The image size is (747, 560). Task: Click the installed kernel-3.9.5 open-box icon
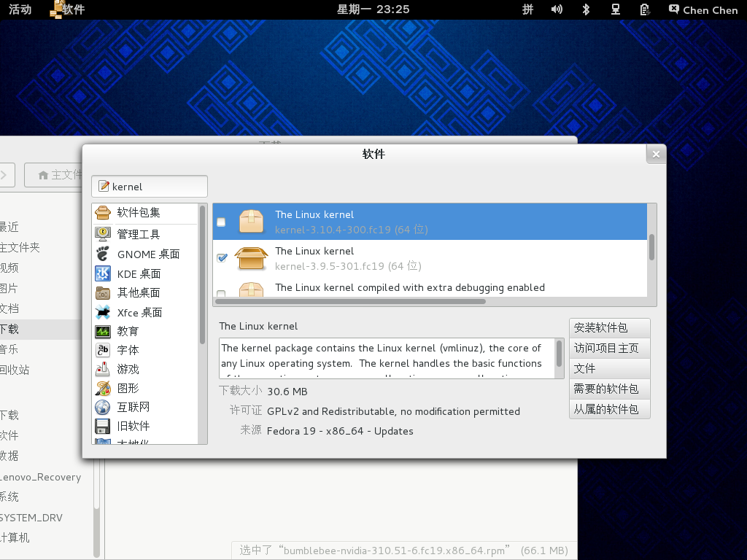(x=251, y=258)
